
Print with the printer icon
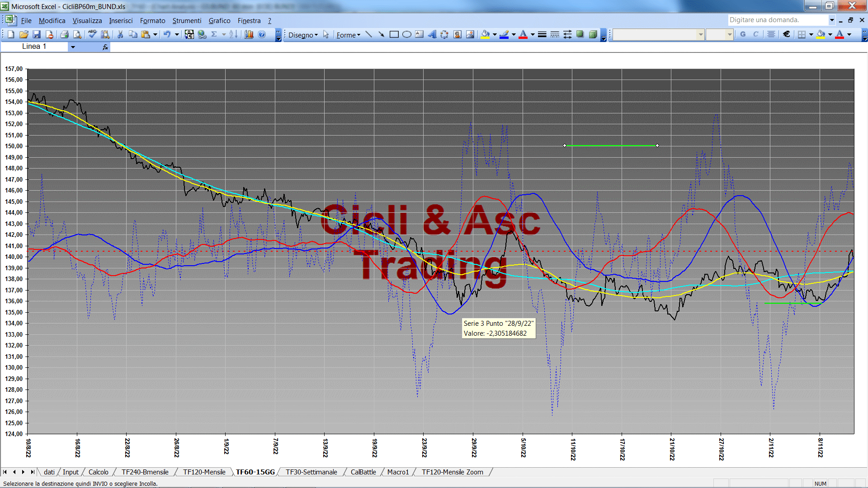coord(65,35)
